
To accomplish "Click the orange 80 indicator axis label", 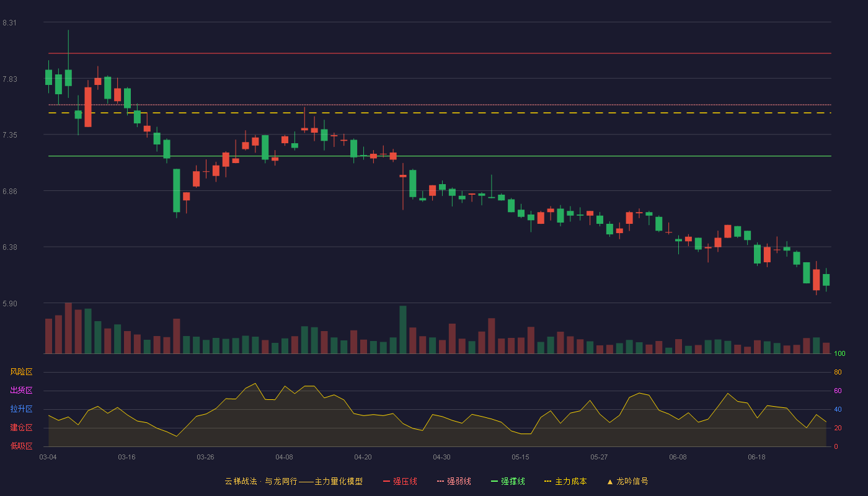I will click(838, 372).
